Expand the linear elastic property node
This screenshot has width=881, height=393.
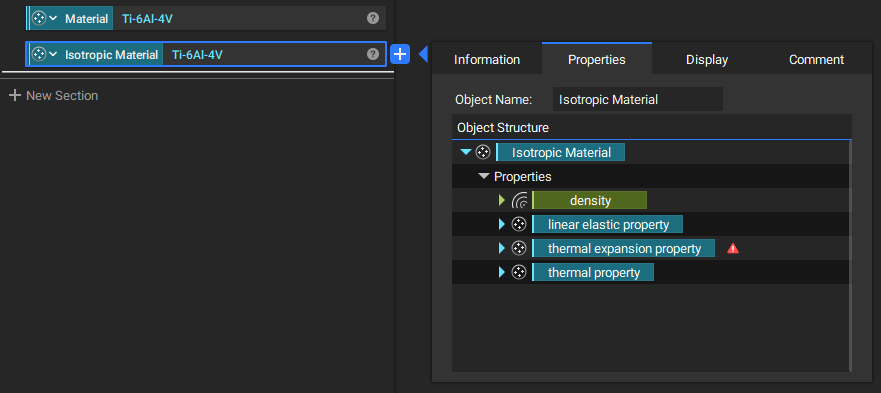tap(502, 224)
